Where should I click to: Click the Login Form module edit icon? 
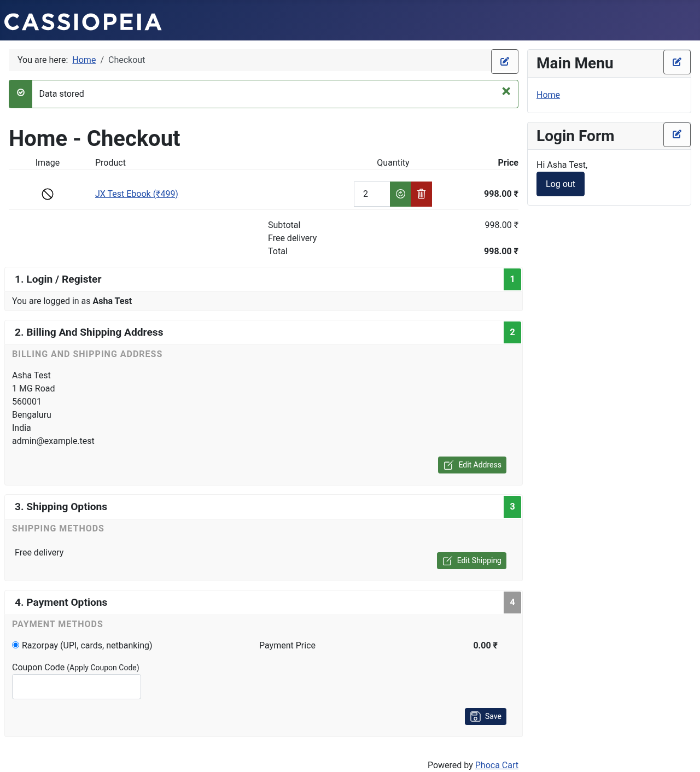677,134
